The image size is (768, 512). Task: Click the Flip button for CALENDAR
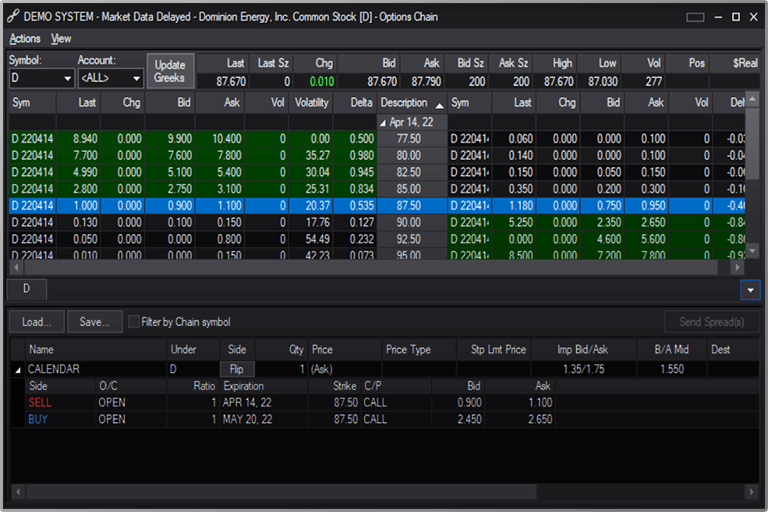[x=237, y=369]
